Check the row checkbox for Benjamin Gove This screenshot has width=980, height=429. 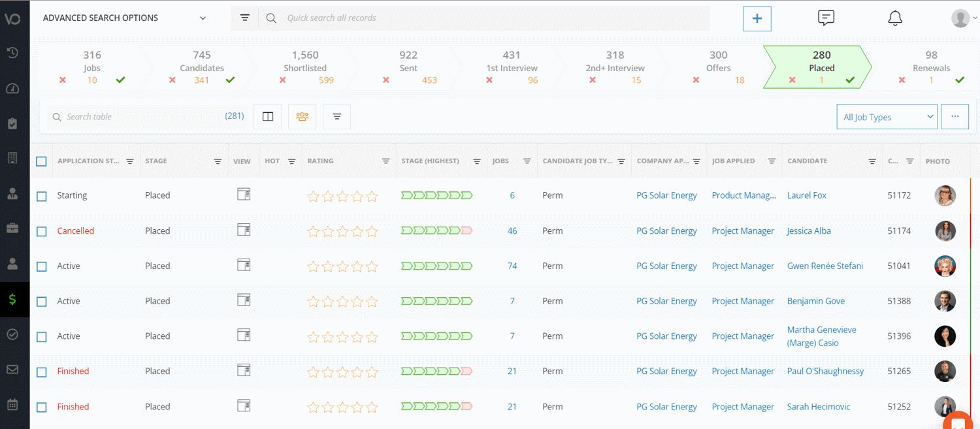point(42,302)
